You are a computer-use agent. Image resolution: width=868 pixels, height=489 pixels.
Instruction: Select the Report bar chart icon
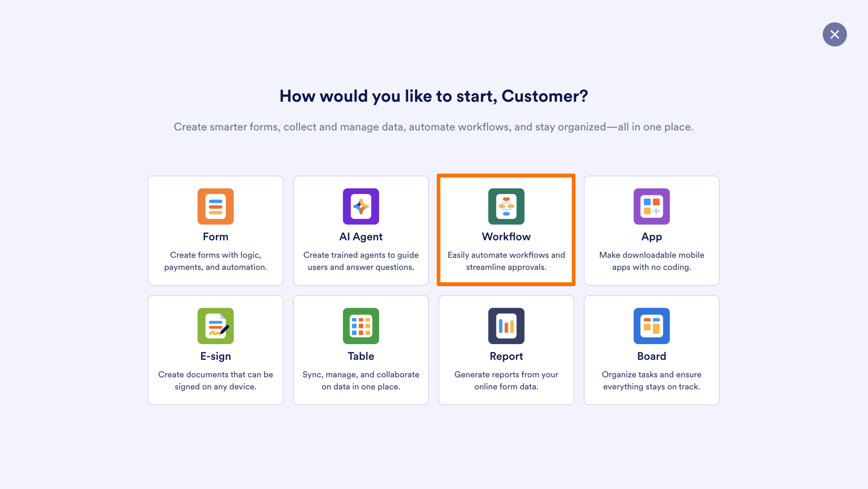click(506, 326)
